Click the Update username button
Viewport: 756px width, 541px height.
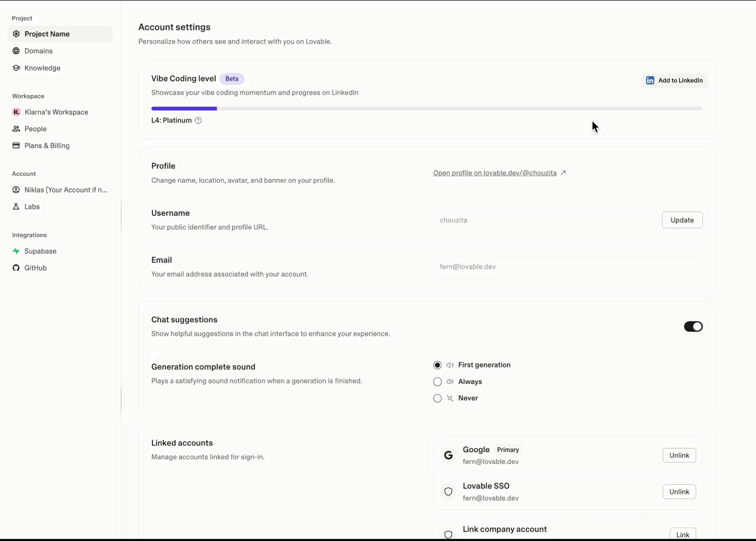(x=682, y=219)
